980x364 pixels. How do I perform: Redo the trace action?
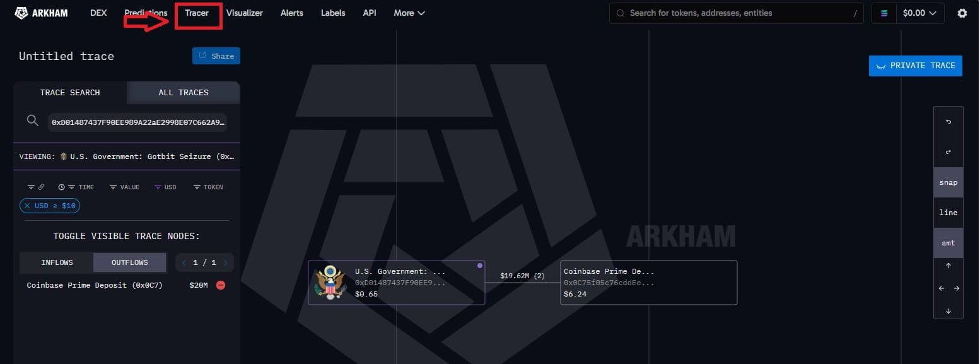point(948,152)
